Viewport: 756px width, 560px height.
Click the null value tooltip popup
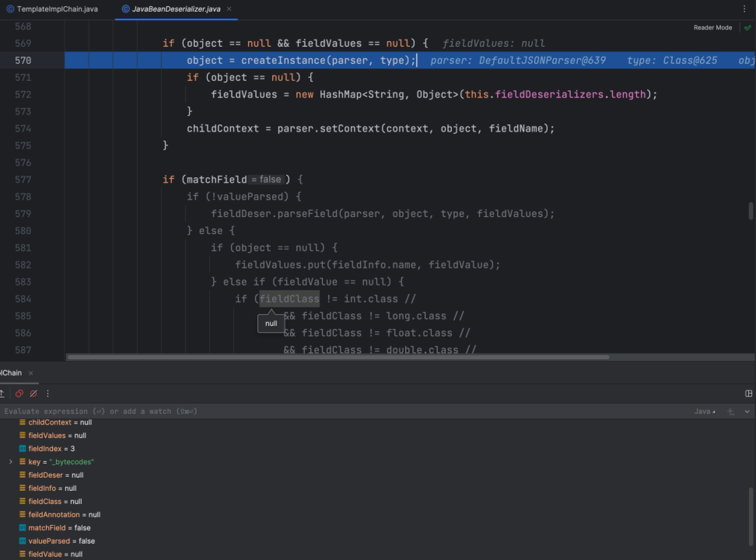coord(271,324)
